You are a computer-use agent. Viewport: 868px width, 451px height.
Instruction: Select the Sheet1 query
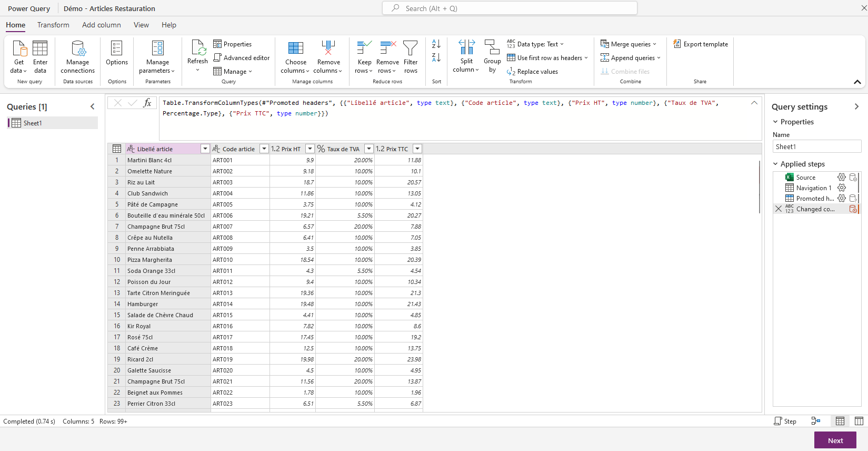53,123
